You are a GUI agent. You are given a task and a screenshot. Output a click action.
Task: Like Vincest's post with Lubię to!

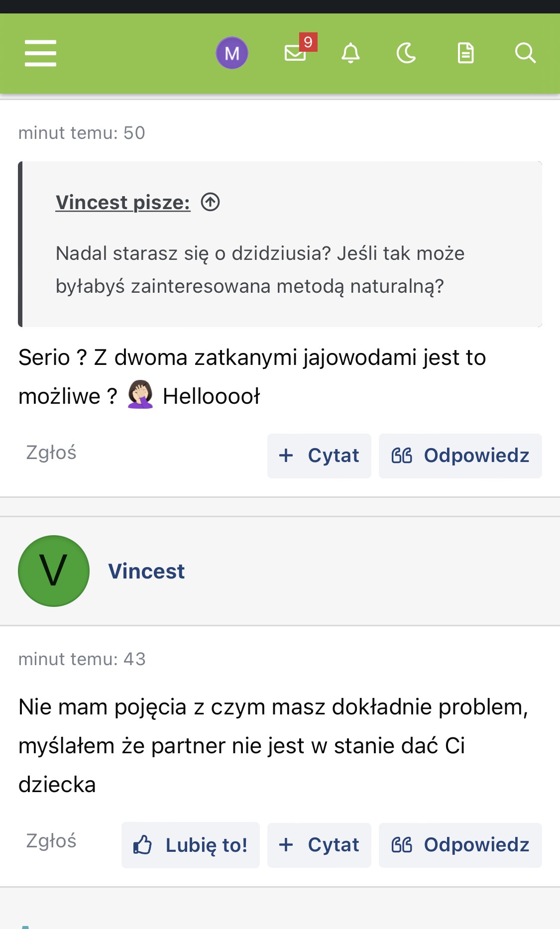click(191, 845)
